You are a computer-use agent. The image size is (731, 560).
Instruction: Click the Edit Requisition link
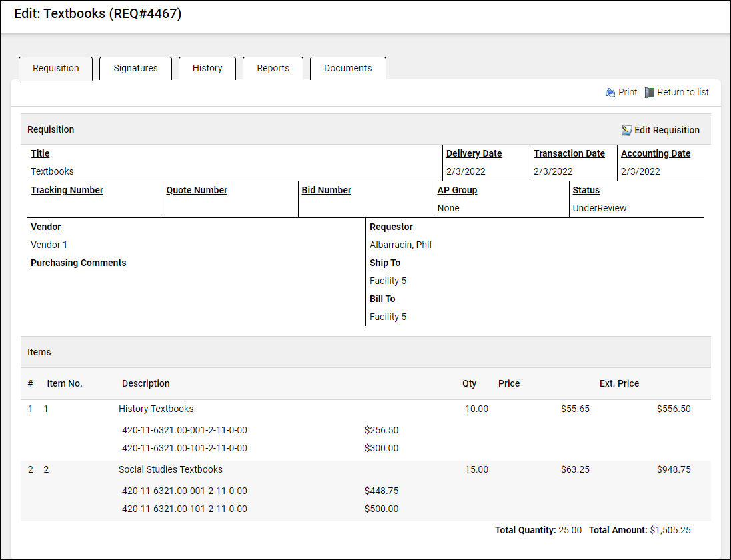pyautogui.click(x=666, y=130)
